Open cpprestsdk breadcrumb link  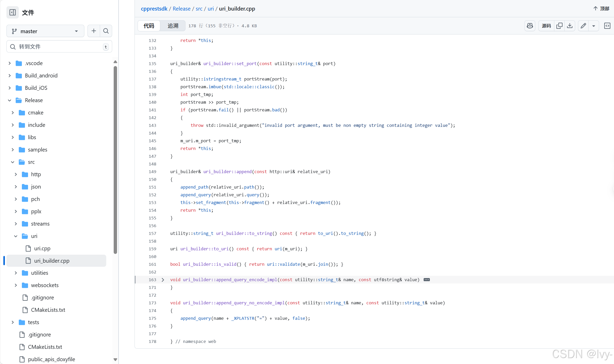tap(154, 9)
